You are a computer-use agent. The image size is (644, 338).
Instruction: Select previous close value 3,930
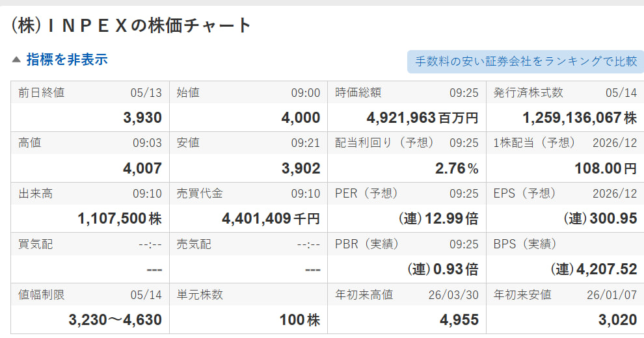point(142,118)
